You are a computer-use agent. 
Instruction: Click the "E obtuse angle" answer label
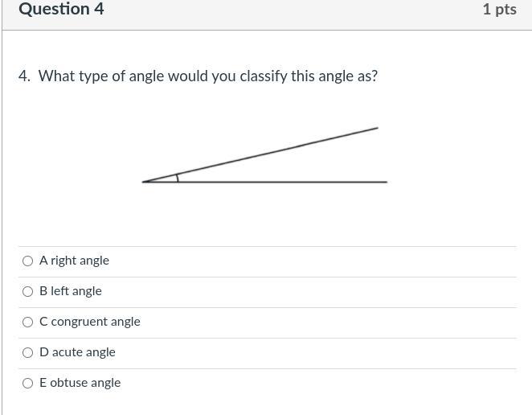tap(80, 383)
